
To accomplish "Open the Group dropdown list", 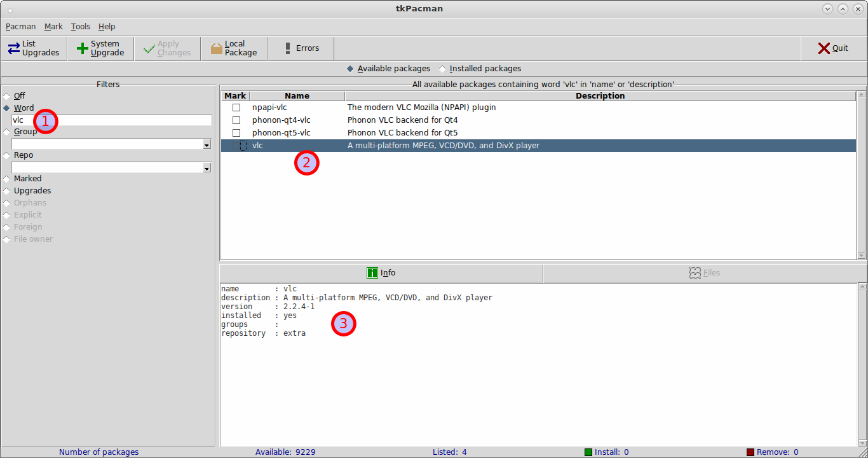I will pos(207,144).
